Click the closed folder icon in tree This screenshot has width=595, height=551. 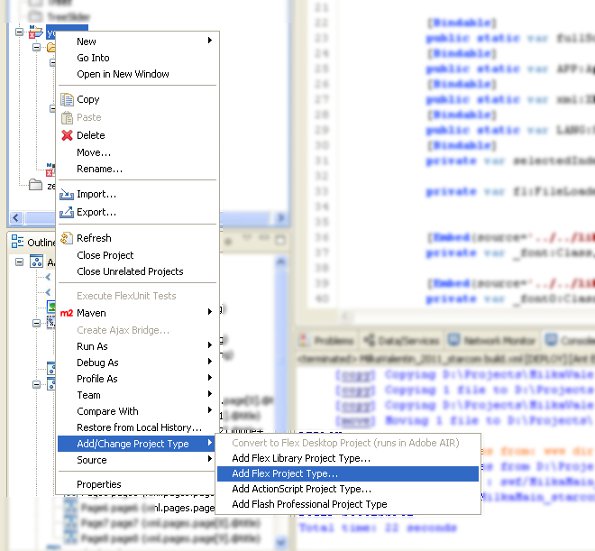pyautogui.click(x=36, y=185)
